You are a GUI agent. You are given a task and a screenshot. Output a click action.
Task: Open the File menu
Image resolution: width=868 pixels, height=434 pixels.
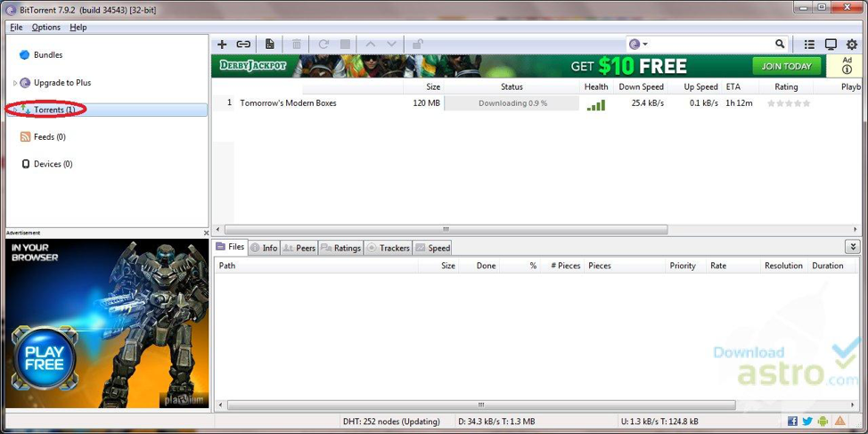pyautogui.click(x=16, y=27)
